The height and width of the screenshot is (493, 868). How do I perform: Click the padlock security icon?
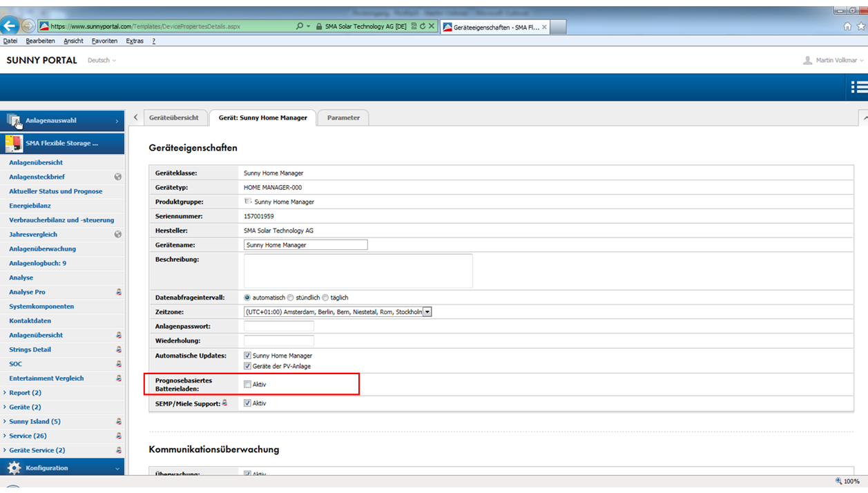coord(319,26)
